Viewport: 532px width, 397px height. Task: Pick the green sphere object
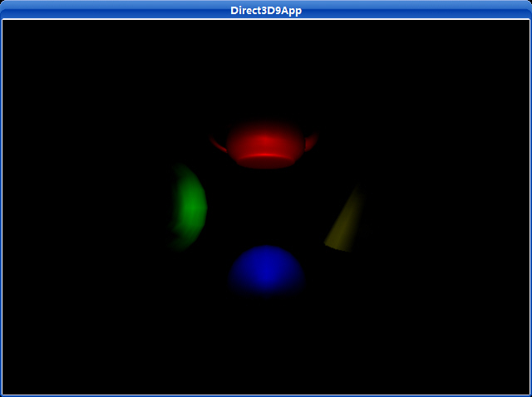tap(189, 207)
